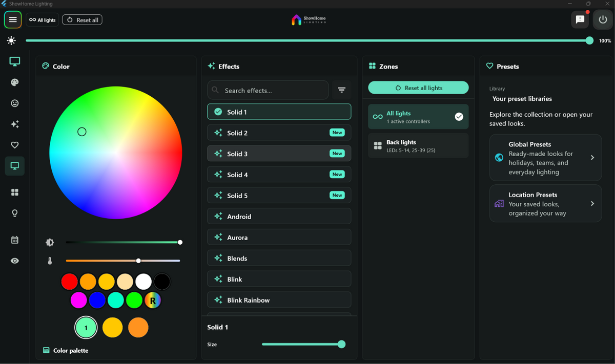Open the light bulb sidebar icon

click(15, 213)
